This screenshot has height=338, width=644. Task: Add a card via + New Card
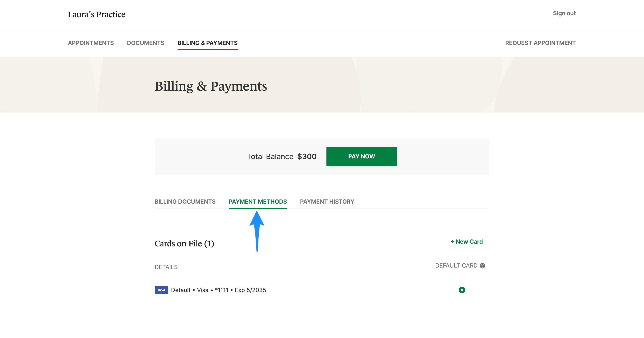tap(466, 241)
